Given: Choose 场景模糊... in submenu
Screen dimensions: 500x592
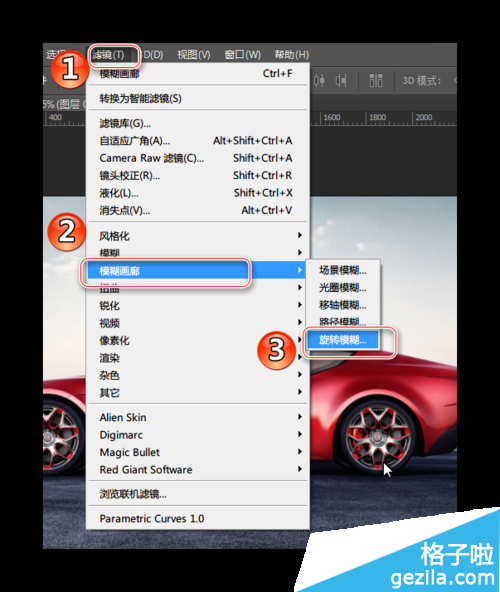Looking at the screenshot, I should pos(343,270).
